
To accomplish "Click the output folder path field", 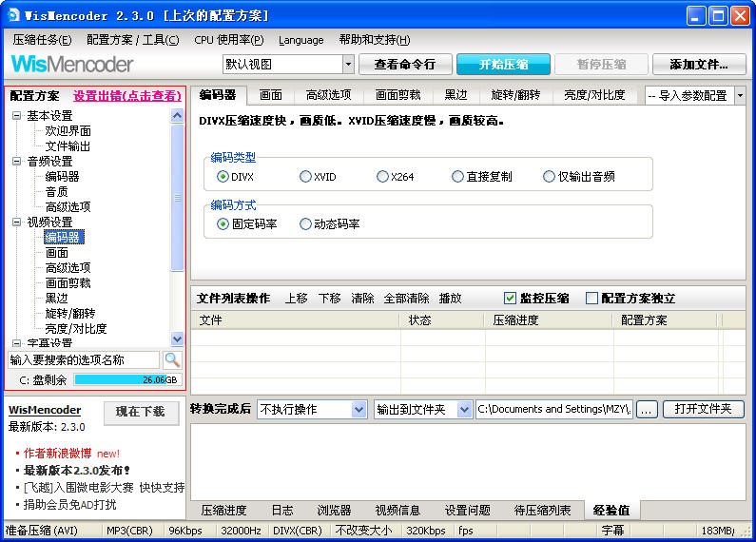I will [554, 410].
